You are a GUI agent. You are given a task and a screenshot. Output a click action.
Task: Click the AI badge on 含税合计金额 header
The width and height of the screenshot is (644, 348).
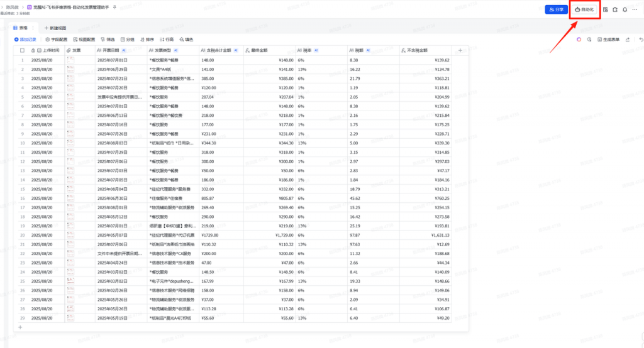click(x=236, y=50)
